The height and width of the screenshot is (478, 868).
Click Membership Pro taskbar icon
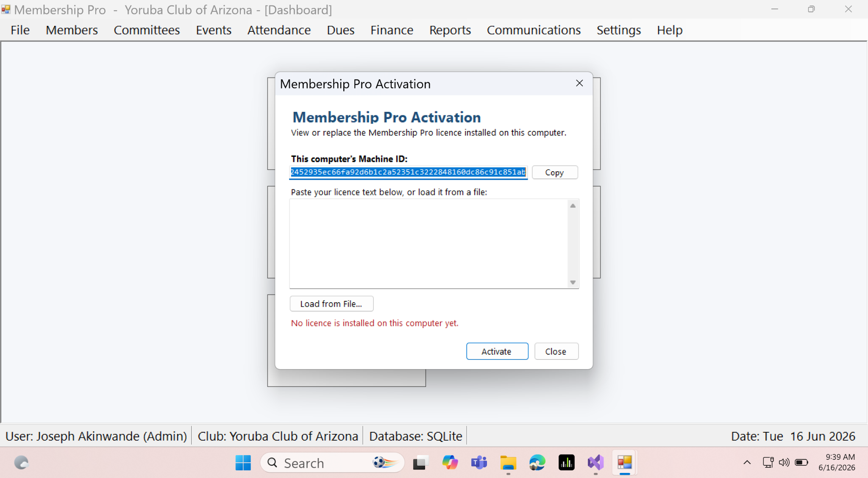click(624, 463)
